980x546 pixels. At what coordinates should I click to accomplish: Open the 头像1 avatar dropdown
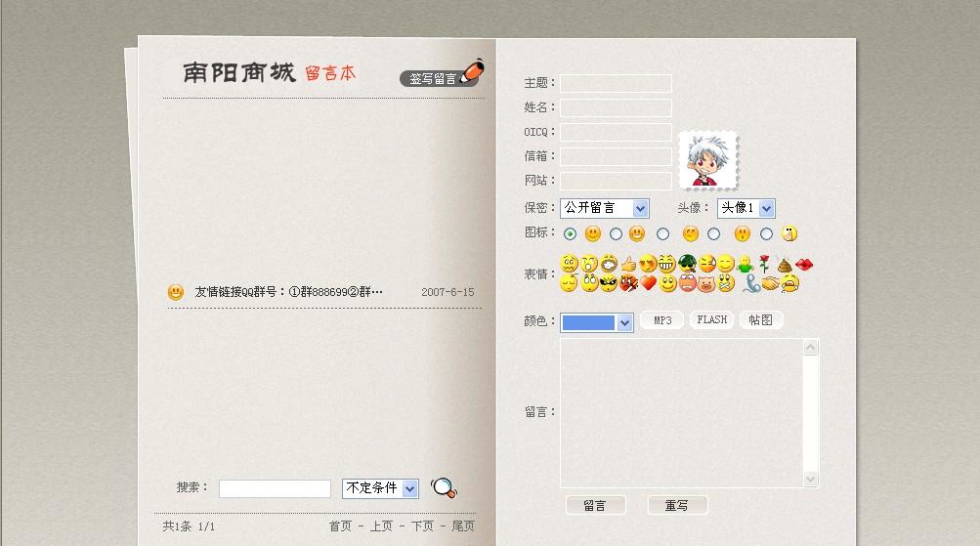pyautogui.click(x=746, y=208)
